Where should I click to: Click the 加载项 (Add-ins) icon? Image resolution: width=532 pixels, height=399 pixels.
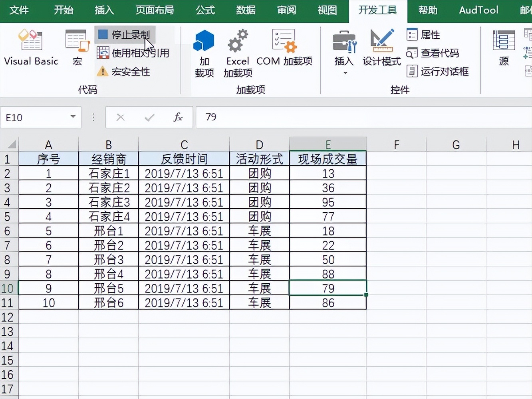click(204, 50)
